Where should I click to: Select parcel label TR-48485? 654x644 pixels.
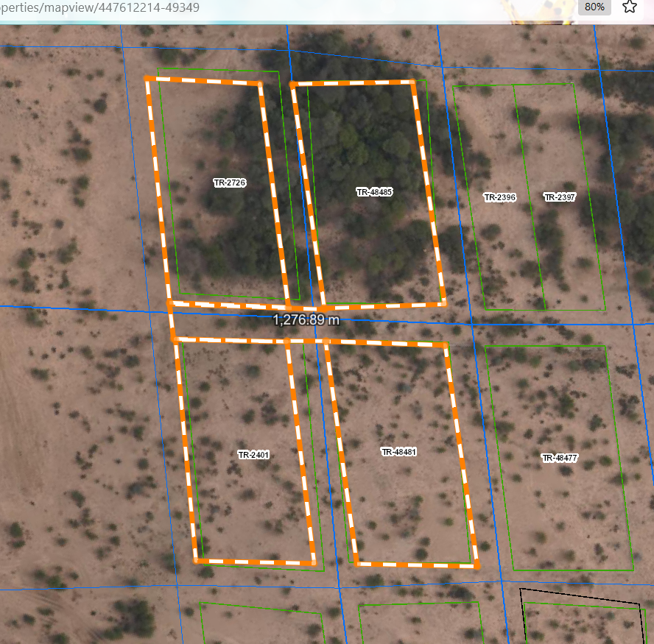pos(374,192)
